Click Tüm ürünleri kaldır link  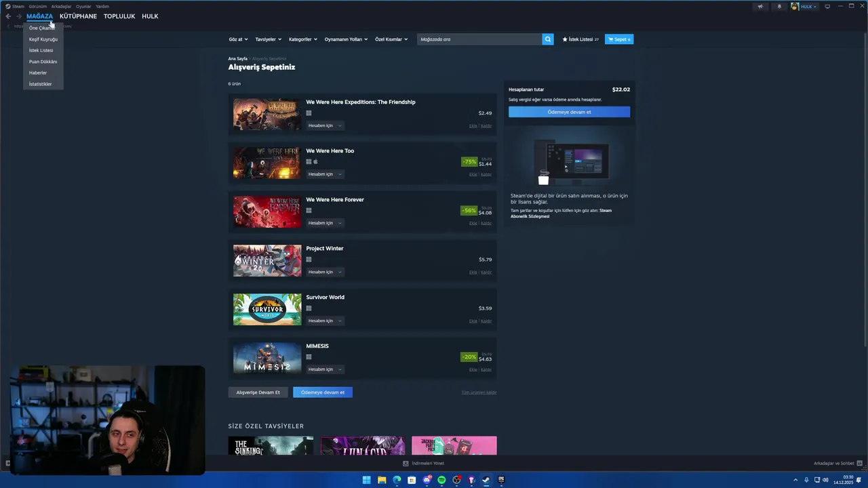point(479,392)
